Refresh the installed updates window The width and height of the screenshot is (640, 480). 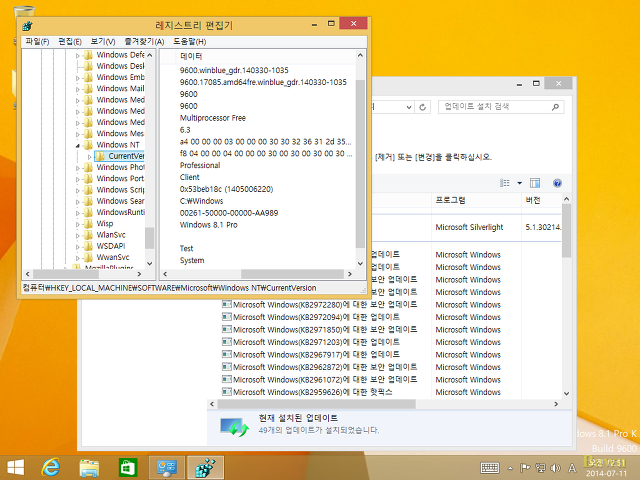422,107
